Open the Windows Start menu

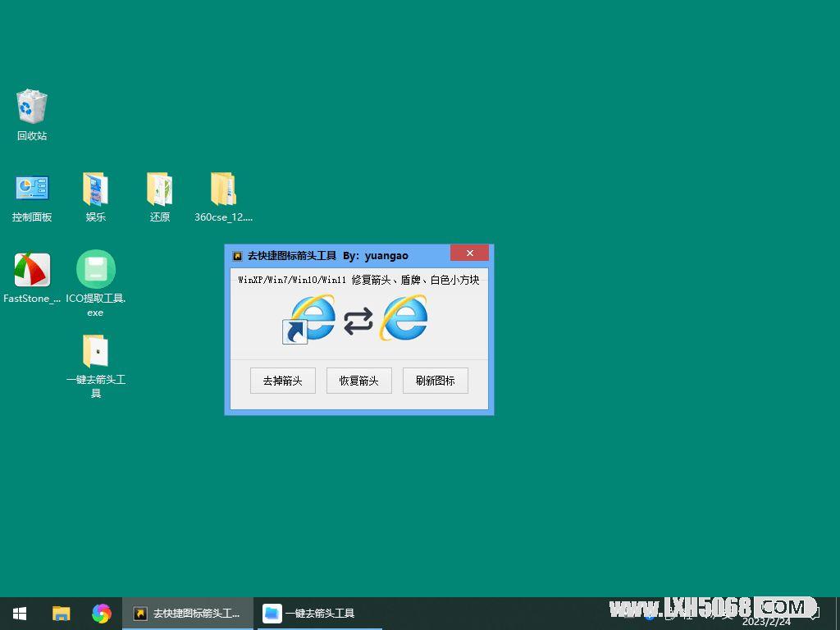tap(20, 613)
